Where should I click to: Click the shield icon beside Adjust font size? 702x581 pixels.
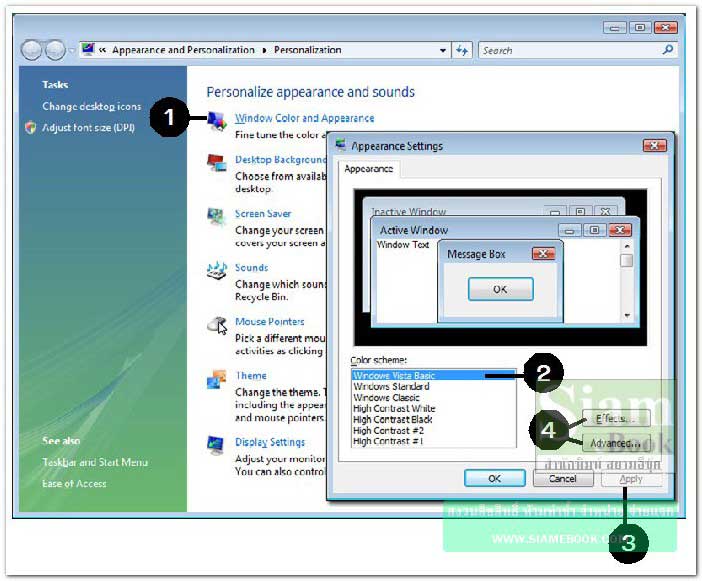pyautogui.click(x=30, y=128)
